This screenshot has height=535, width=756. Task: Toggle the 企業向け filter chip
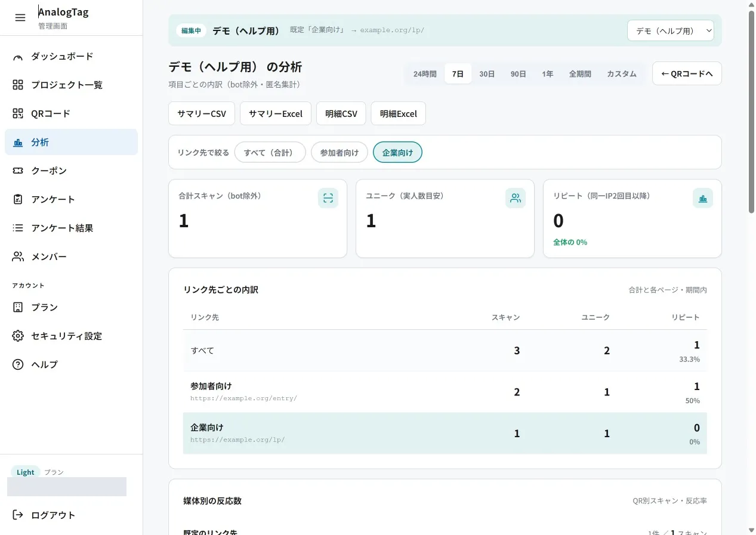pos(397,153)
